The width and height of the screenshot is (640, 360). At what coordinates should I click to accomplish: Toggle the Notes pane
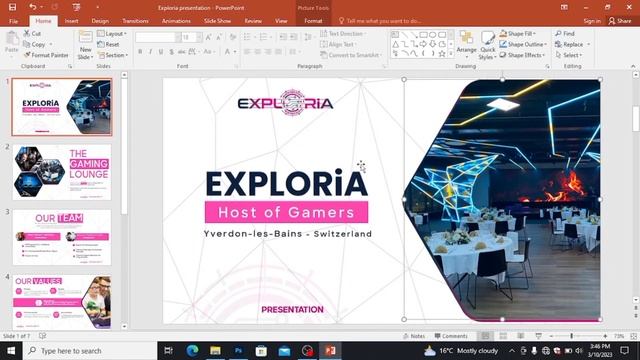coord(414,336)
